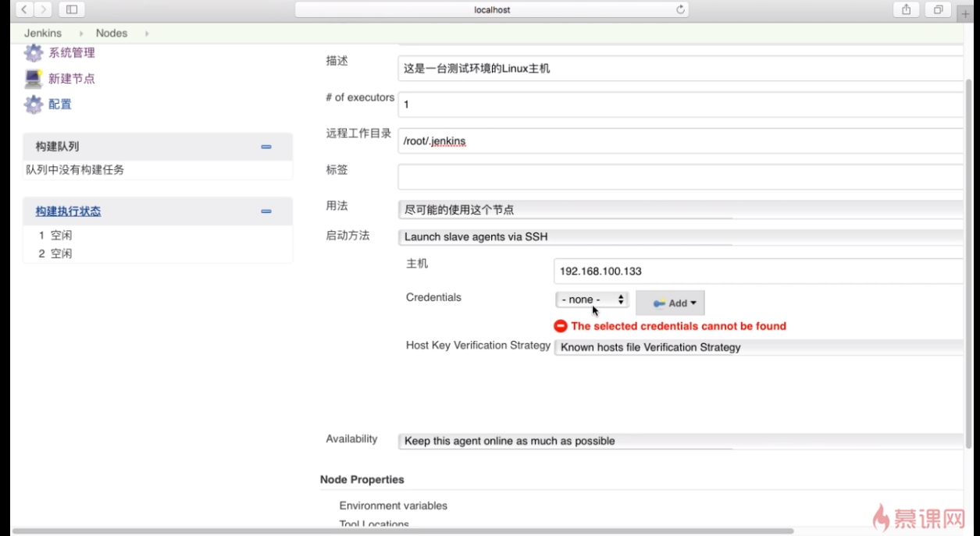The height and width of the screenshot is (536, 980).
Task: Open the 构建执行状态 link
Action: 68,211
